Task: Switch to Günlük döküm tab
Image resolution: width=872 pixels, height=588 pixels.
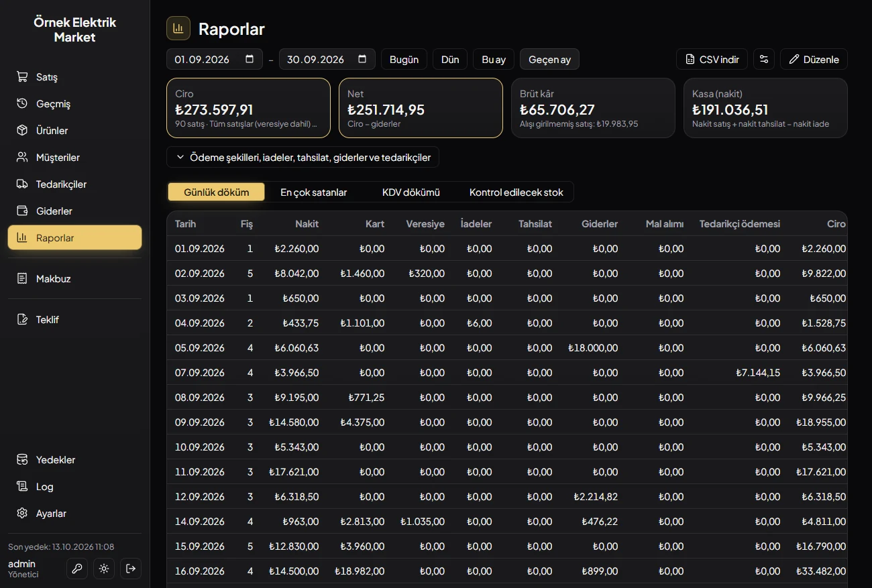Action: pyautogui.click(x=216, y=192)
